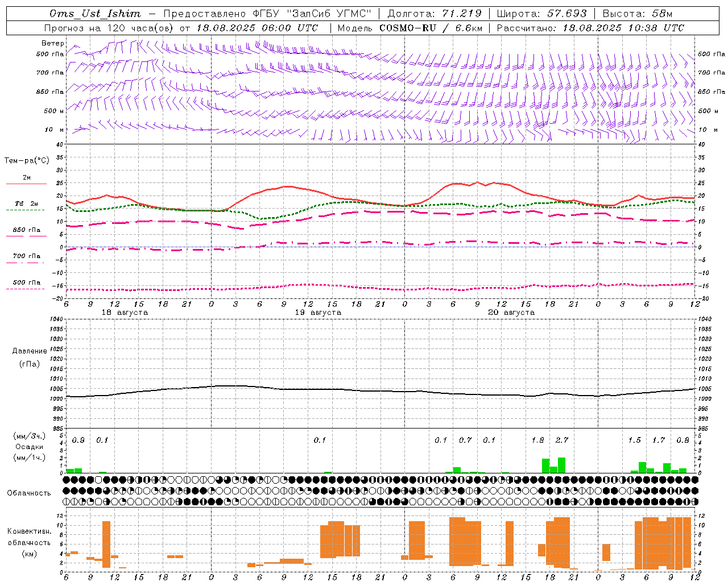Image resolution: width=728 pixels, height=582 pixels.
Task: Click the Модель COSMO-RU / 6.6км label
Action: click(410, 28)
